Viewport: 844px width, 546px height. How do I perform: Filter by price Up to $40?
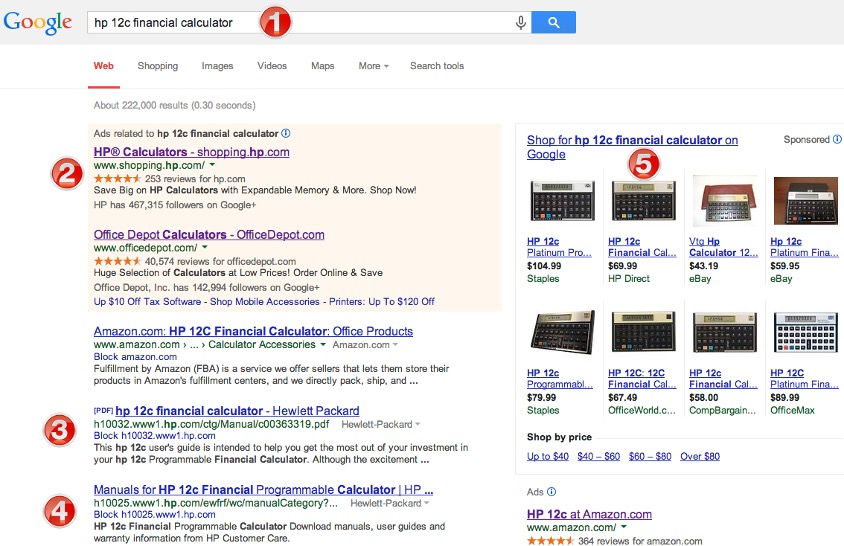click(x=547, y=456)
